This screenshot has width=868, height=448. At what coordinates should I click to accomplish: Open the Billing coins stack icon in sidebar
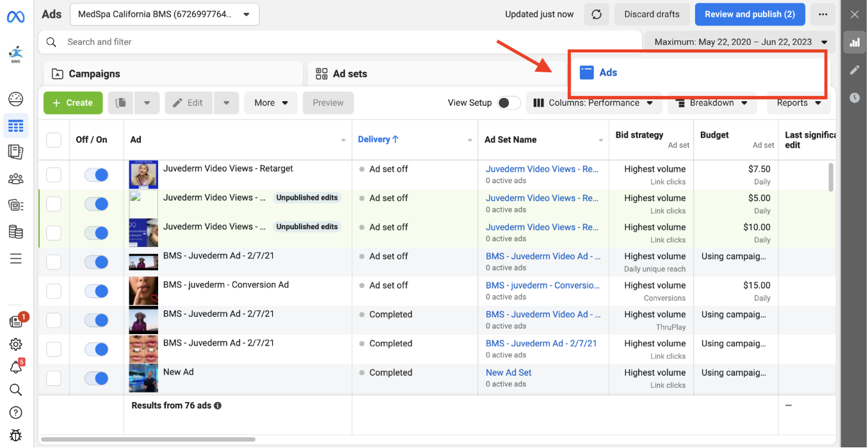pyautogui.click(x=16, y=232)
